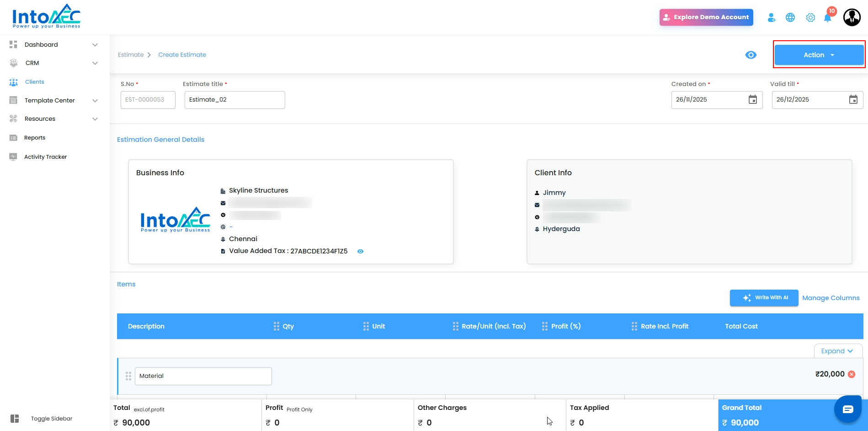This screenshot has height=431, width=868.
Task: Click the Chennai business location
Action: (243, 239)
